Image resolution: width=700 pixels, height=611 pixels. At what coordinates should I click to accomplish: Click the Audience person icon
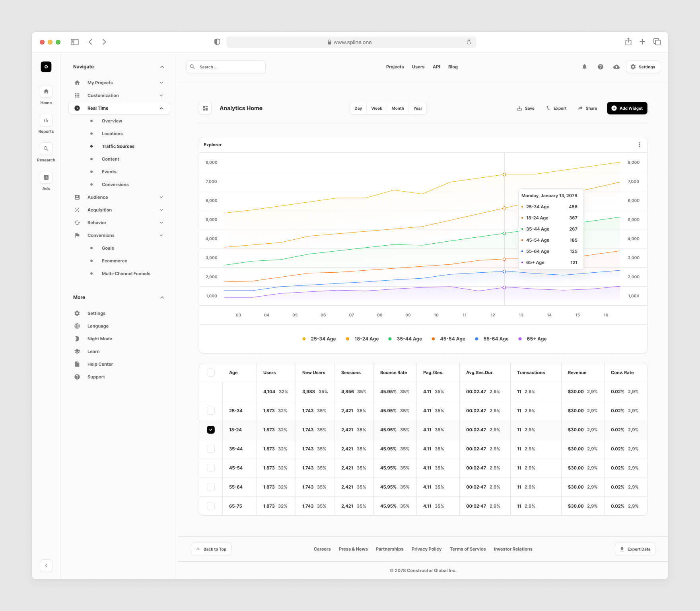click(77, 197)
